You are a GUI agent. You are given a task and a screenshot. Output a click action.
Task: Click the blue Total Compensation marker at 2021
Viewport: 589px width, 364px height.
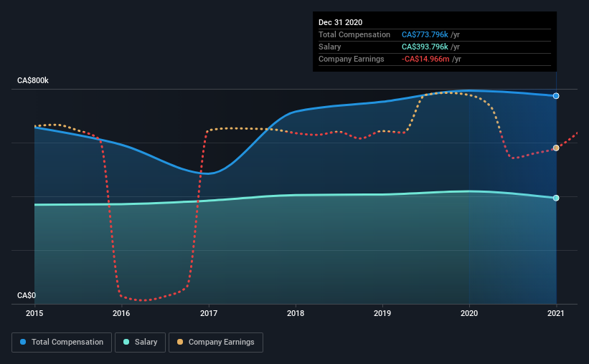(x=556, y=96)
